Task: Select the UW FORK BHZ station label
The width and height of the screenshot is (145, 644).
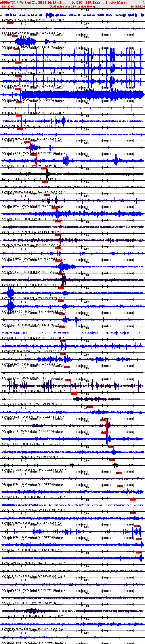Action: point(34,192)
